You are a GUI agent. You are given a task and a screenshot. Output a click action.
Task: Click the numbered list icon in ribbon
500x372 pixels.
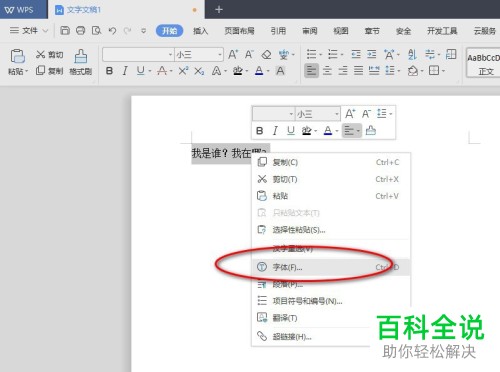(333, 54)
